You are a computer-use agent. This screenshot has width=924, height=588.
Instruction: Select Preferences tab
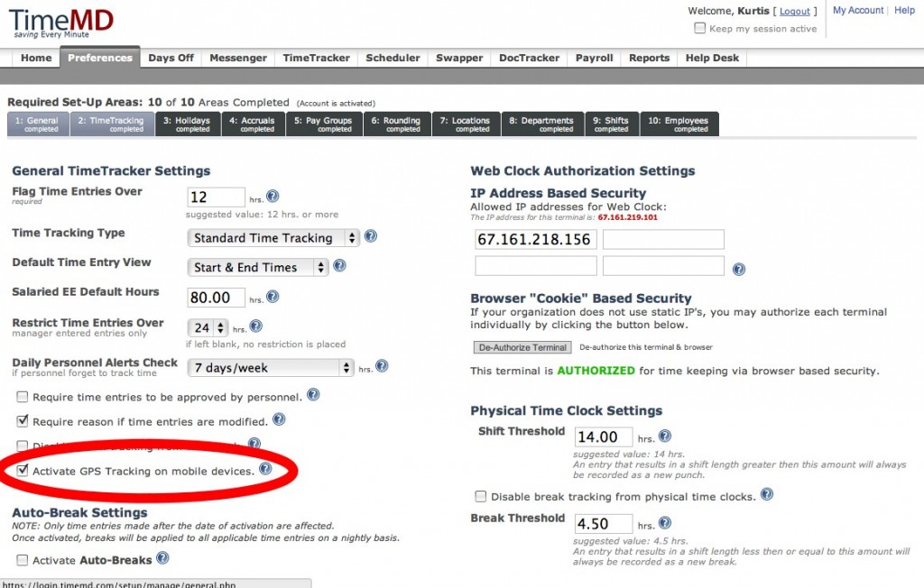[x=100, y=58]
